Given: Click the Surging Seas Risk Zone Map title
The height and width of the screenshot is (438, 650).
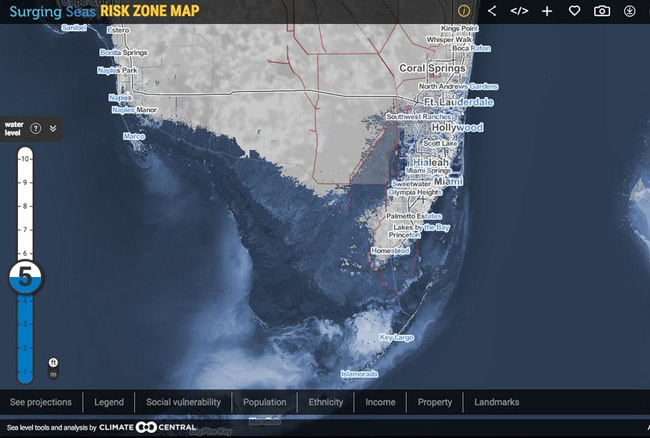Looking at the screenshot, I should click(104, 11).
